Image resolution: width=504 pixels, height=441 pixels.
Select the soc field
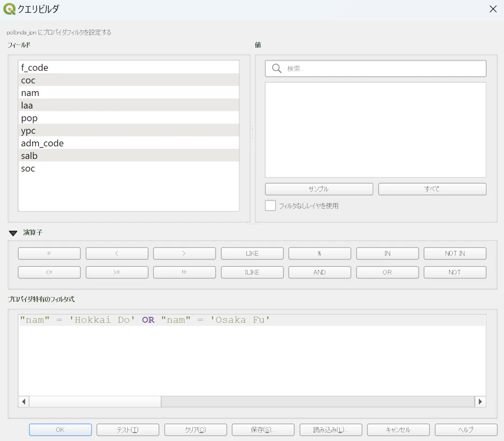click(x=129, y=168)
